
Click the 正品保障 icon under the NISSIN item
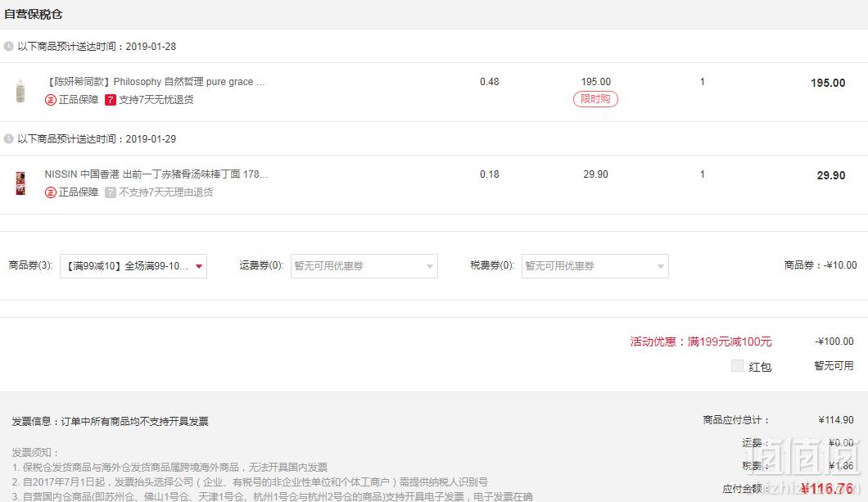[x=51, y=192]
